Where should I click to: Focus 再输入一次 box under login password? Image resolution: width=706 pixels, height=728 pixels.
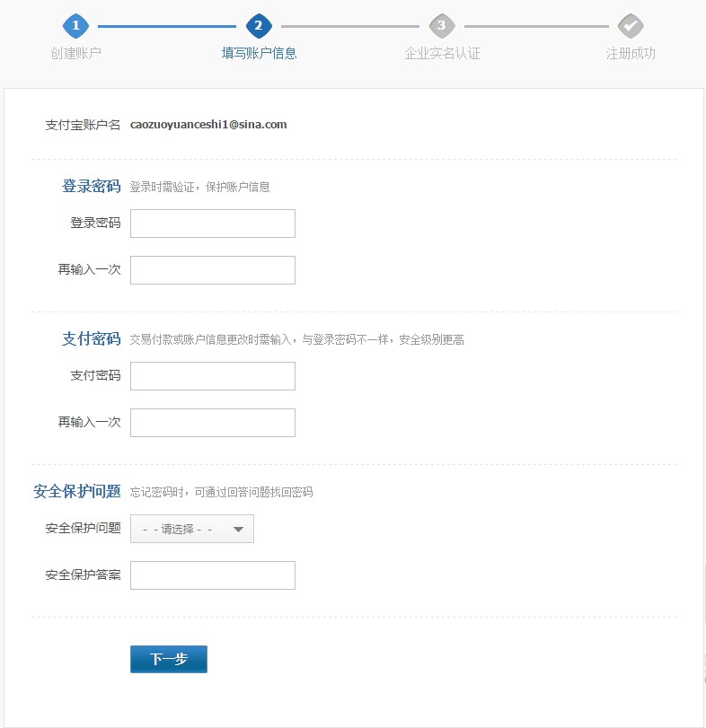pos(212,270)
